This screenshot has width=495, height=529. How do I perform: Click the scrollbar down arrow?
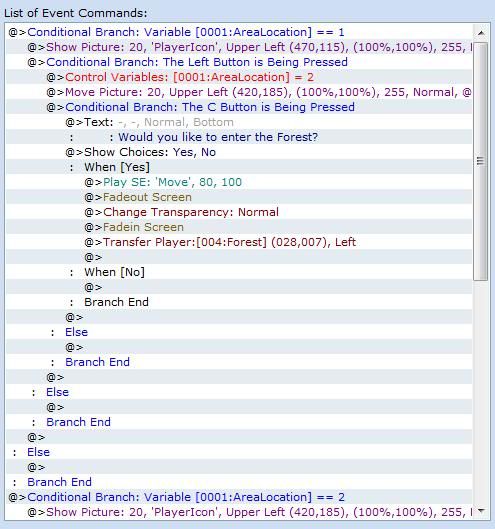[x=481, y=511]
